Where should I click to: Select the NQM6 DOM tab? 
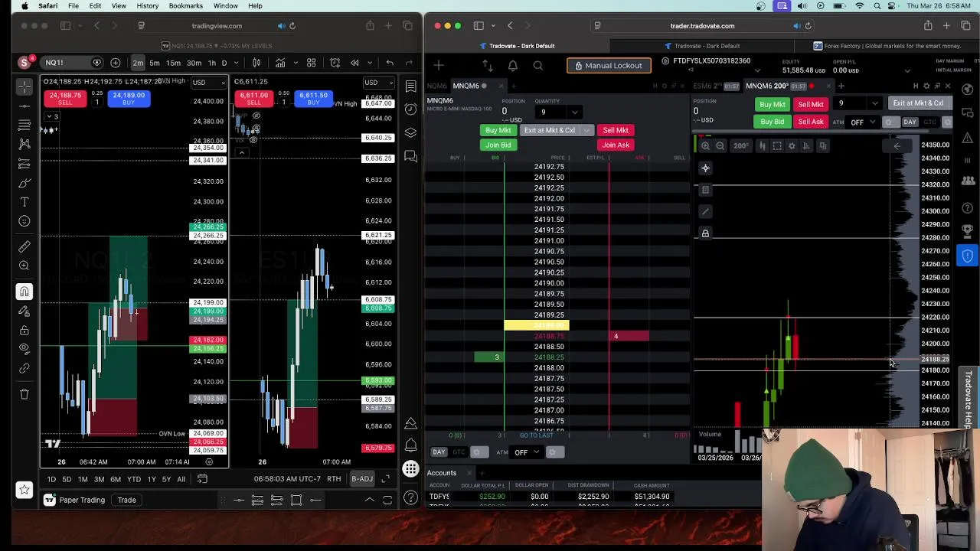point(436,86)
